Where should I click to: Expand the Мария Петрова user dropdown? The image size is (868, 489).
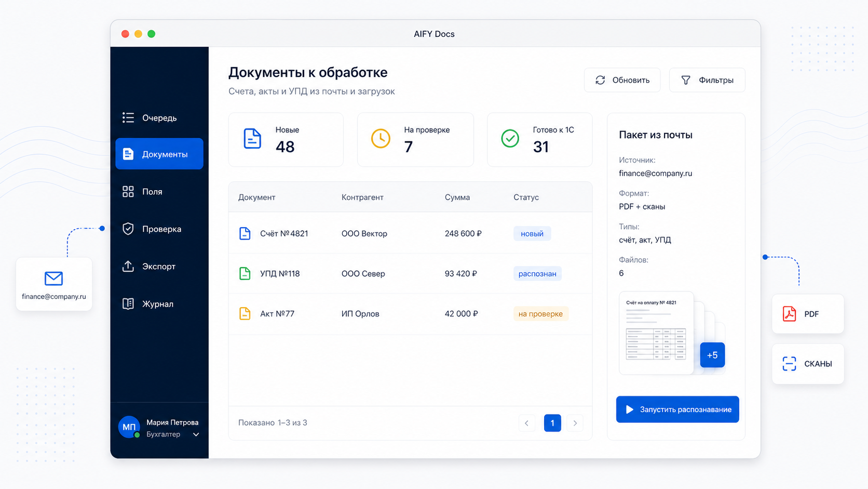click(196, 434)
